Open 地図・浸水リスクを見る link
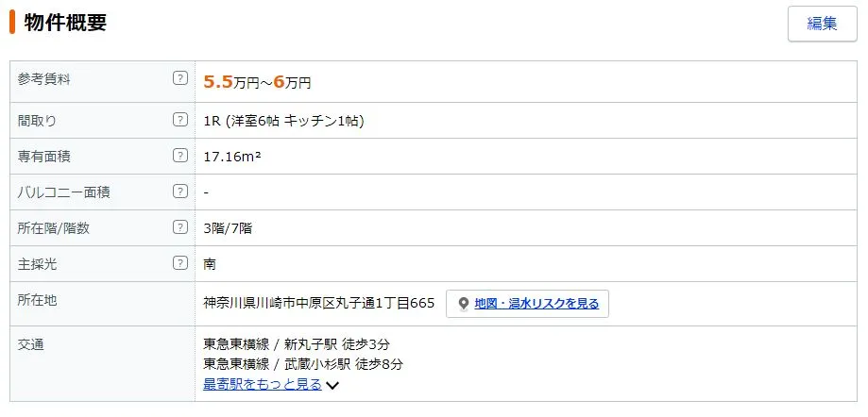Screen dimensions: 868x417 pos(536,304)
